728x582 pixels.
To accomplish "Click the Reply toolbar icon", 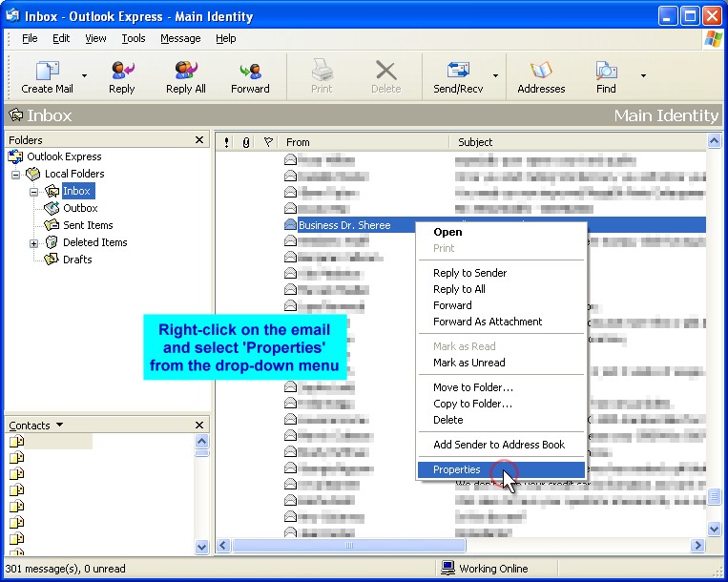I will point(121,72).
